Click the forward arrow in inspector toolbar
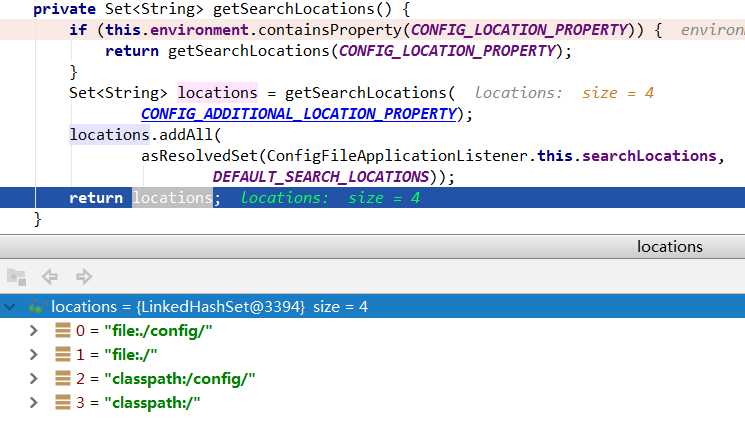745x426 pixels. pos(84,276)
